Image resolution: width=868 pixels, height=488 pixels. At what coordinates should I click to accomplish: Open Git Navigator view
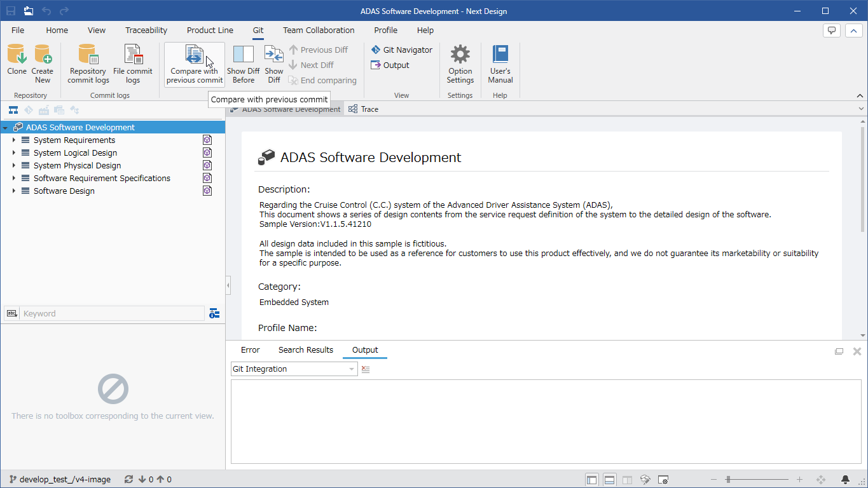[401, 50]
